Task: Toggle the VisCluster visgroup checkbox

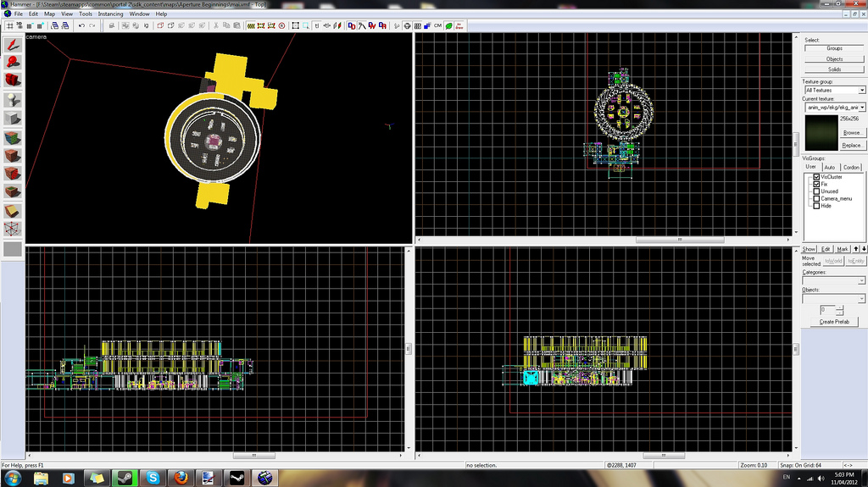Action: point(816,177)
